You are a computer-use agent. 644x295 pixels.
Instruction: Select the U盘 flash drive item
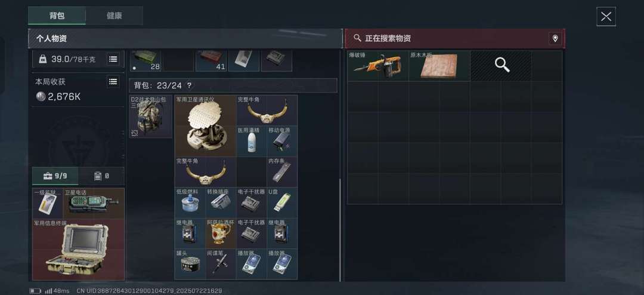pyautogui.click(x=282, y=202)
